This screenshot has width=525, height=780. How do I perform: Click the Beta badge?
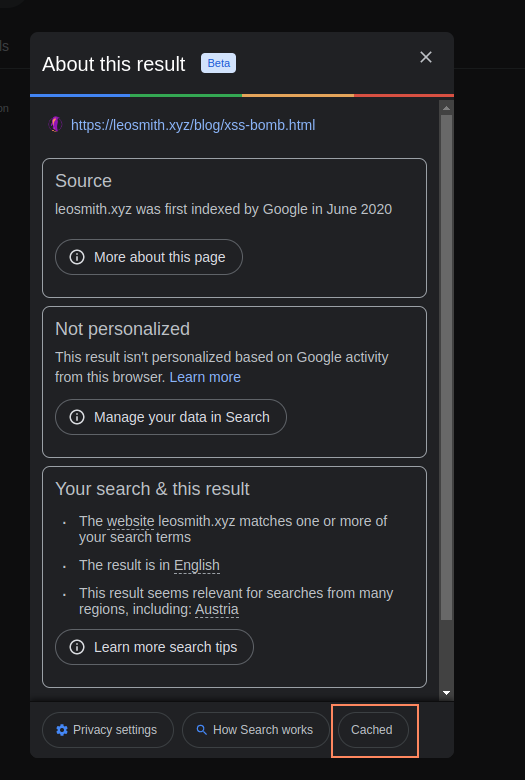pos(218,63)
